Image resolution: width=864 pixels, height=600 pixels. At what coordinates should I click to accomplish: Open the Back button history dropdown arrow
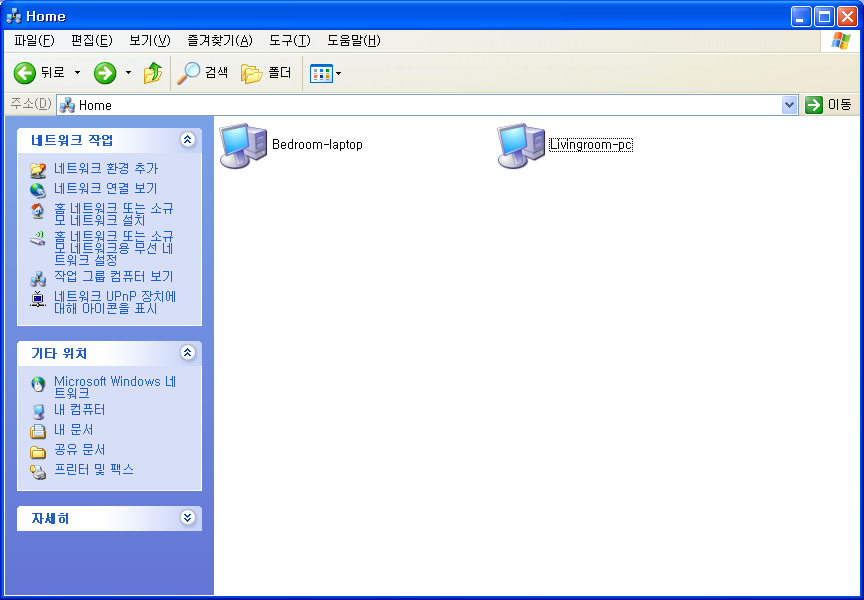coord(77,73)
